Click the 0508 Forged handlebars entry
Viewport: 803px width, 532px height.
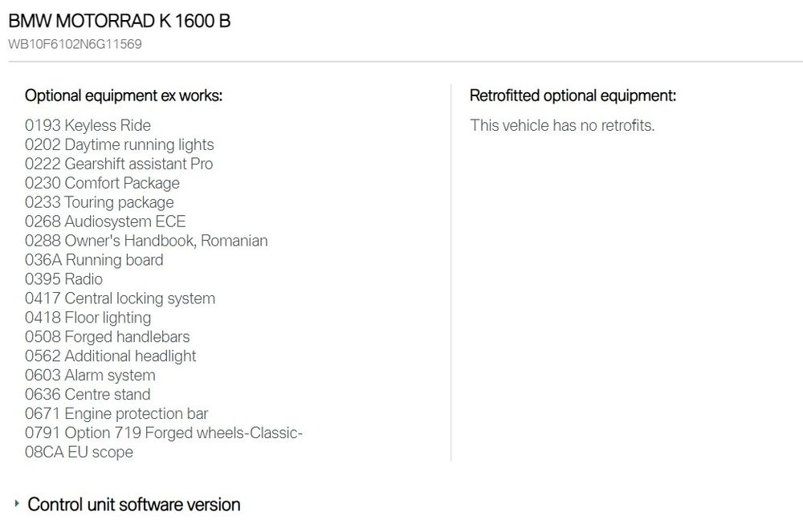[x=107, y=337]
